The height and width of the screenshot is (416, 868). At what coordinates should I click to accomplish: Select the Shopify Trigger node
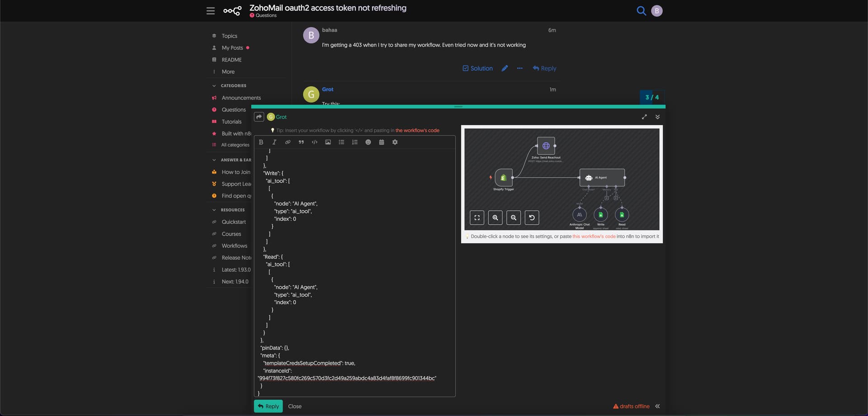tap(504, 178)
